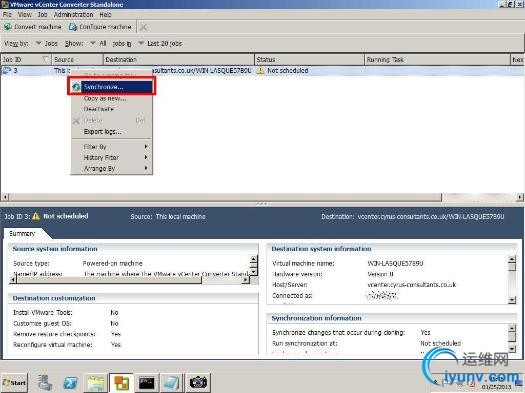Click Source system information horizontal scrollbar thumb

click(x=109, y=280)
